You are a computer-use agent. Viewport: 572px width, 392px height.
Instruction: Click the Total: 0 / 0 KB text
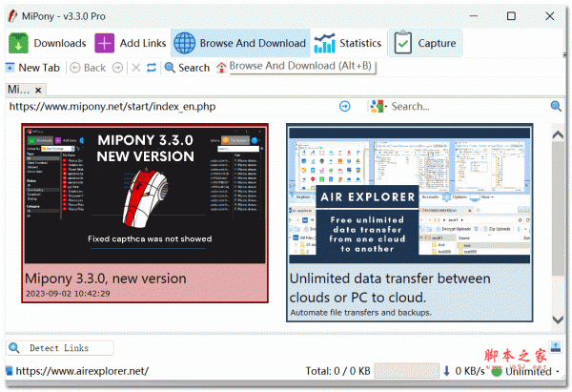[337, 371]
